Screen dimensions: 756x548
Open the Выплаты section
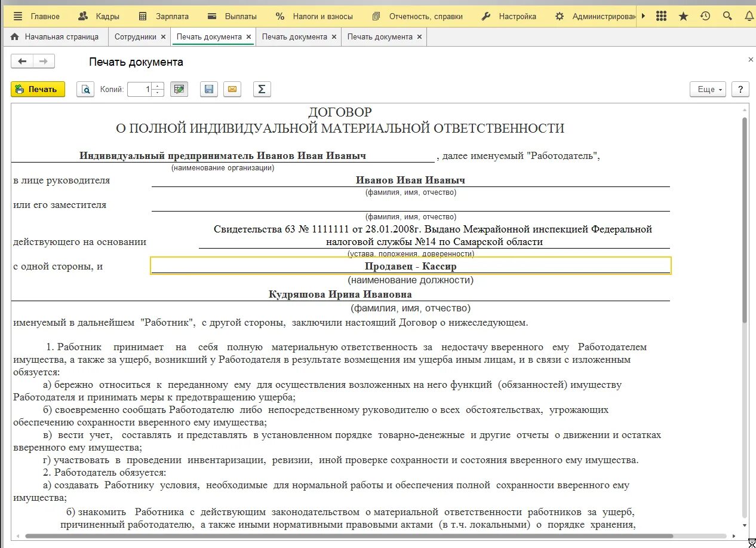click(232, 16)
